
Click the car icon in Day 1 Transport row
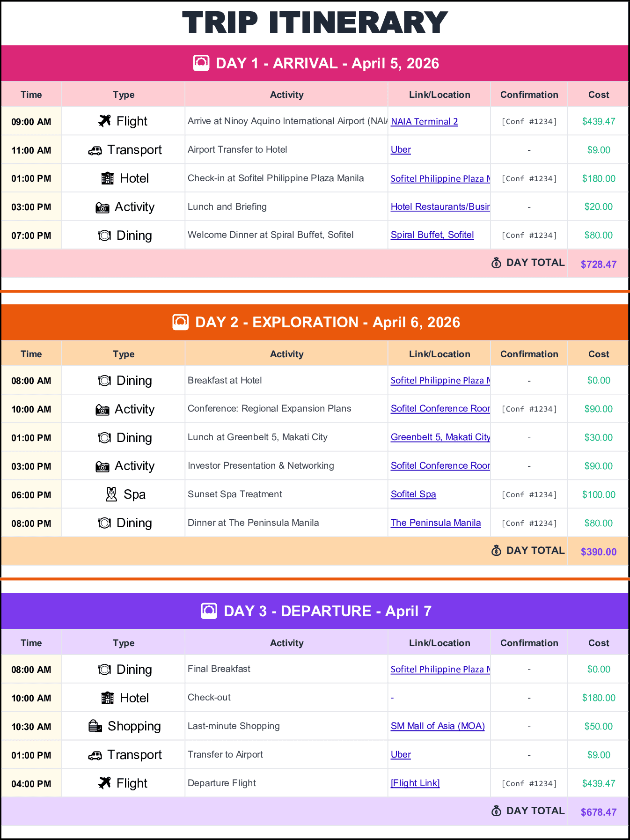(95, 150)
